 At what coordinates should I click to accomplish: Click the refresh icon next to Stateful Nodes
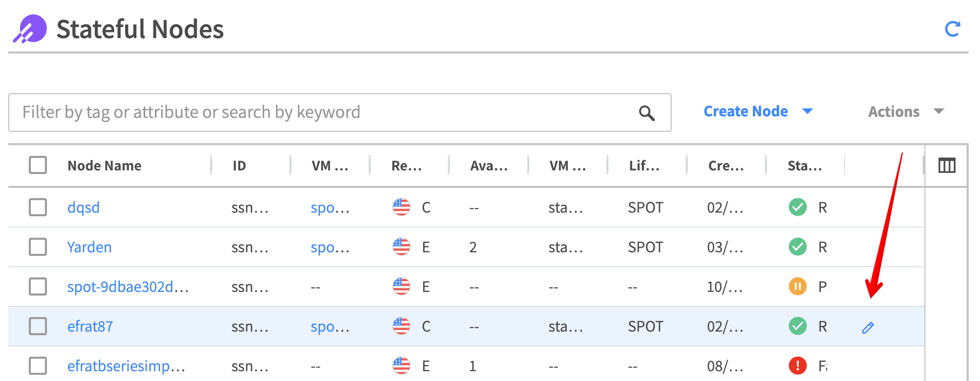pyautogui.click(x=952, y=29)
